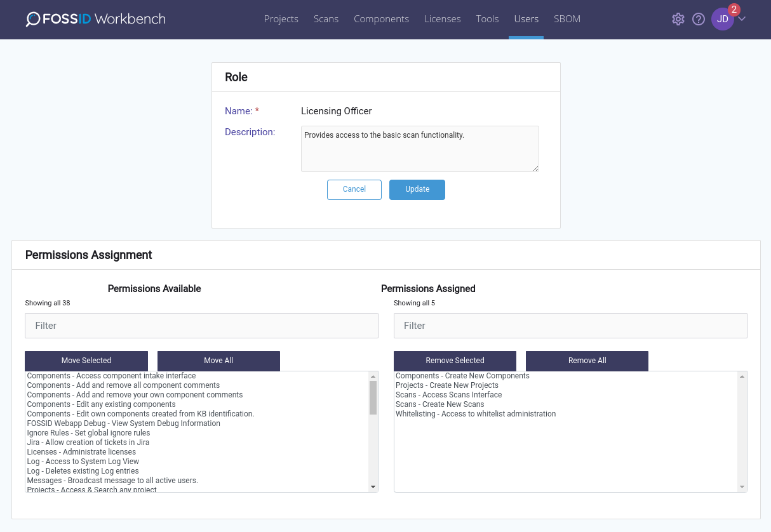Expand the user menu chevron
771x532 pixels.
(741, 18)
